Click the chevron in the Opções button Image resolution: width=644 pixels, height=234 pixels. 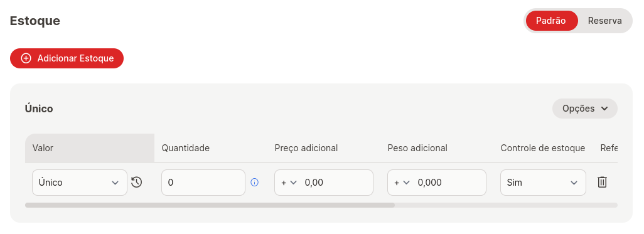click(x=604, y=109)
